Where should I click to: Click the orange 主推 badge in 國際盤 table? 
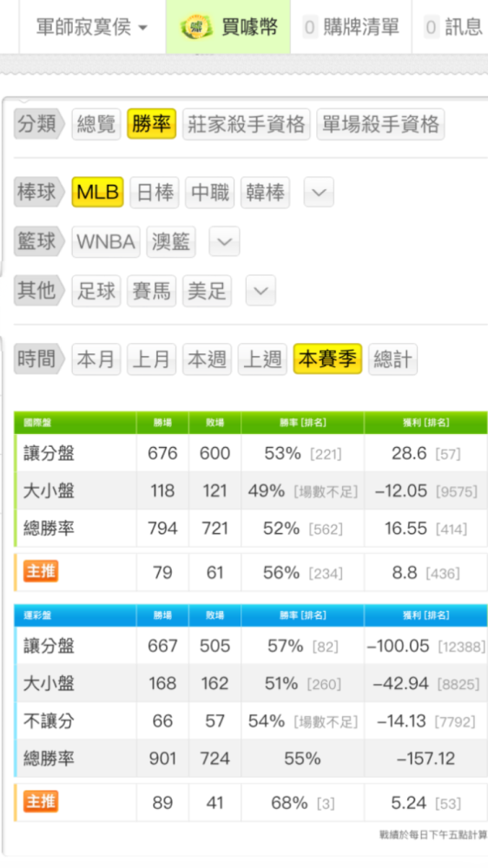[x=41, y=571]
